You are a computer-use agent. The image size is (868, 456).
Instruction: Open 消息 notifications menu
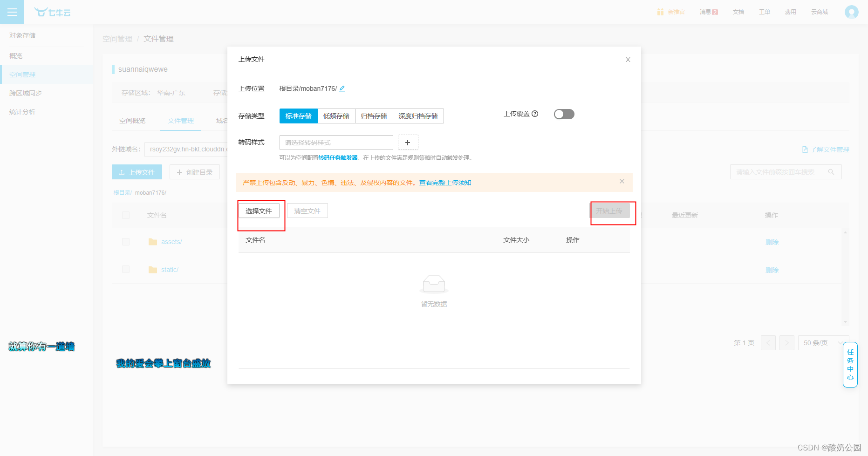pos(709,12)
